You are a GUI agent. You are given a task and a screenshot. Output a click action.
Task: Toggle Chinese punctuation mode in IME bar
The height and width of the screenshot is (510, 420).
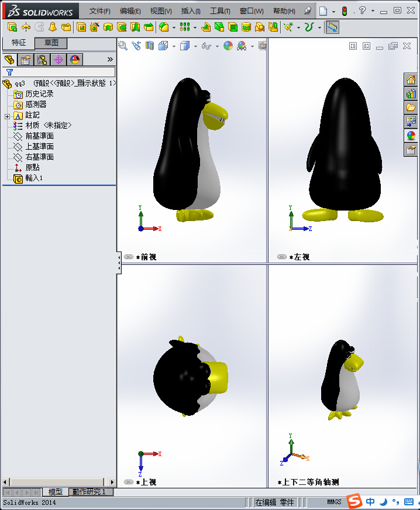point(395,502)
